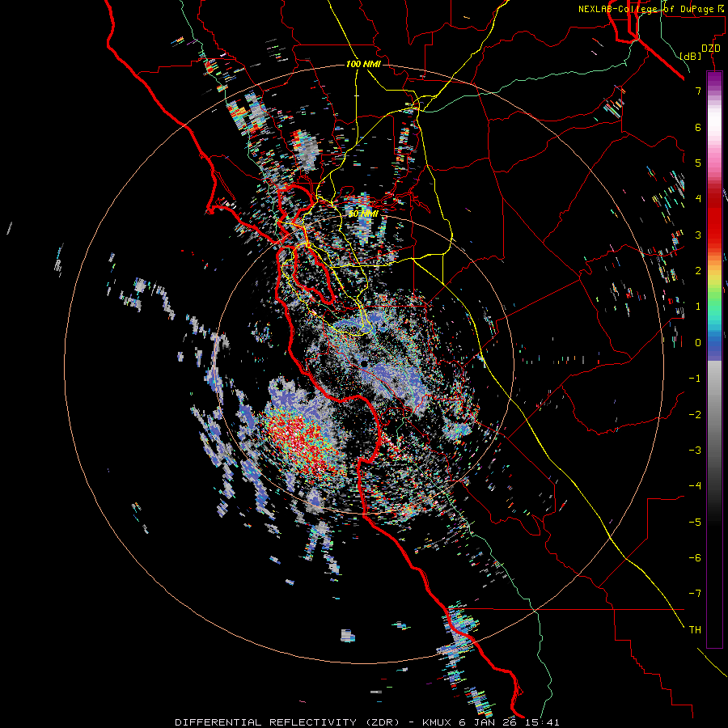Viewport: 728px width, 728px height.
Task: Click the -1 value on the scale
Action: (x=695, y=378)
